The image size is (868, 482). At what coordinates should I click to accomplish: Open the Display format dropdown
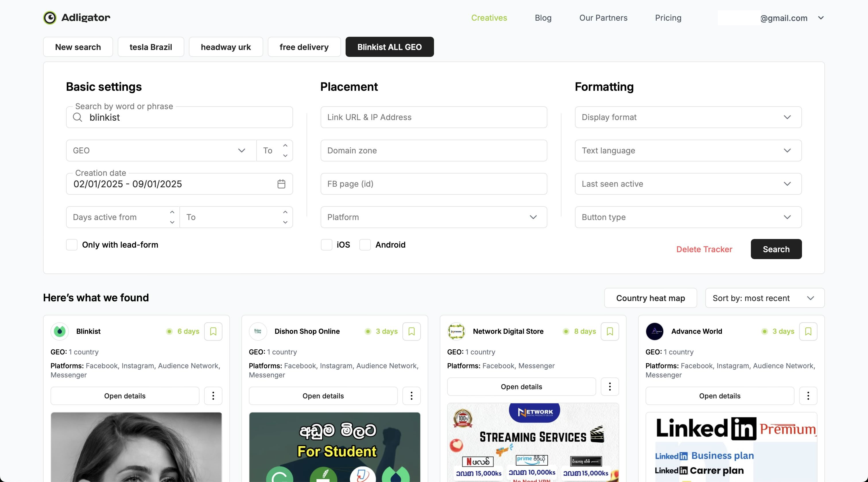click(688, 117)
